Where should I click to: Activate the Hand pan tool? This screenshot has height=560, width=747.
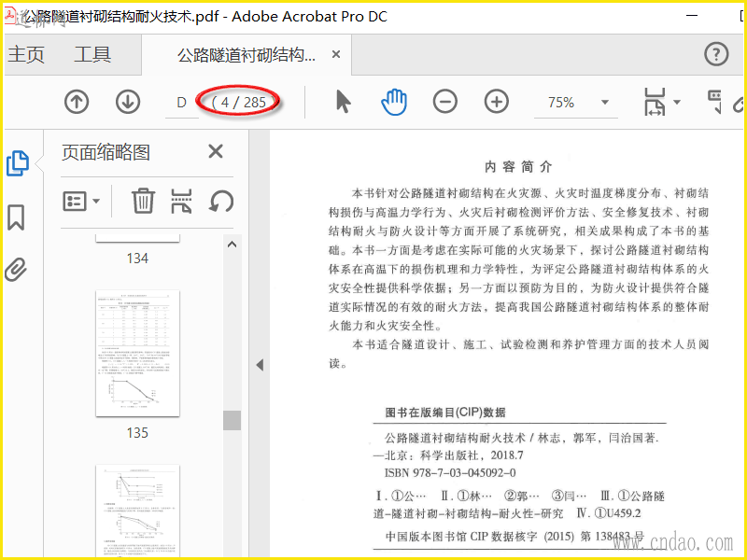point(394,102)
